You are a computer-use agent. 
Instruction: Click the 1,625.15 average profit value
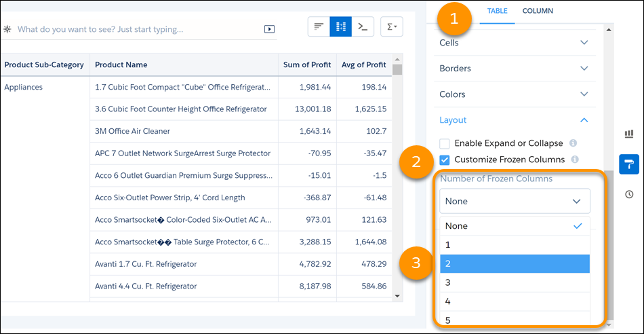(371, 109)
